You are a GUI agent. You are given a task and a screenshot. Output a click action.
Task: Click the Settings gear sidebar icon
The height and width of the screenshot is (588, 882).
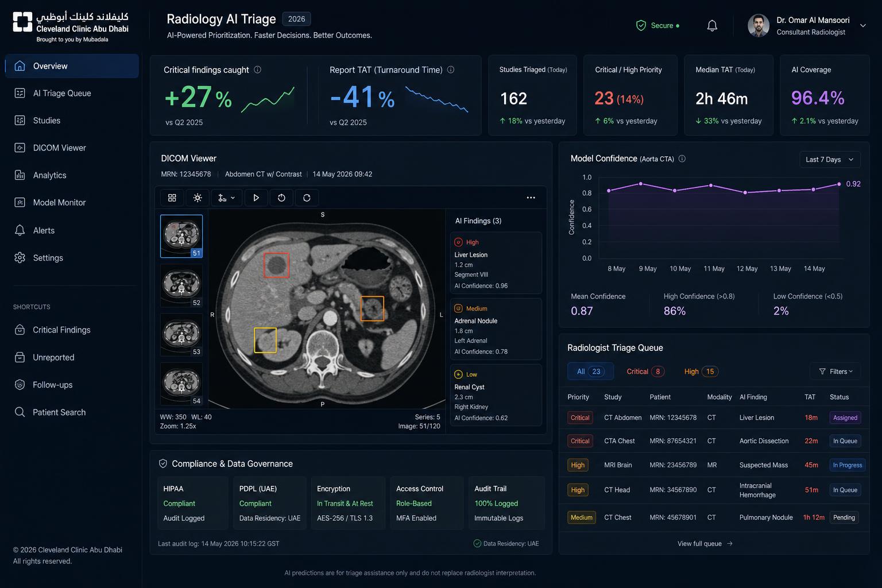coord(20,258)
